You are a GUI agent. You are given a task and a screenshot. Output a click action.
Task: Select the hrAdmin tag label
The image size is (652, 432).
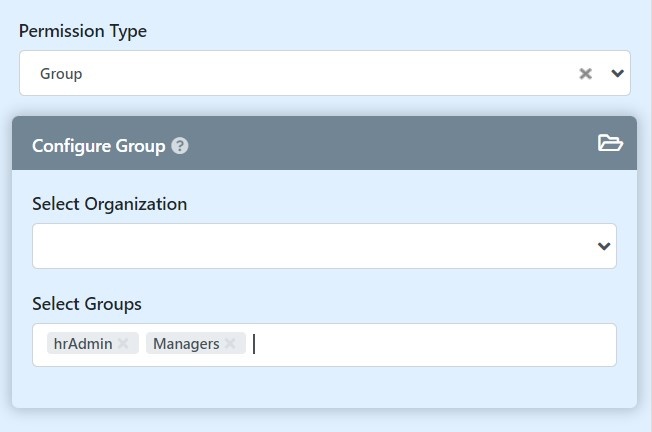coord(83,344)
